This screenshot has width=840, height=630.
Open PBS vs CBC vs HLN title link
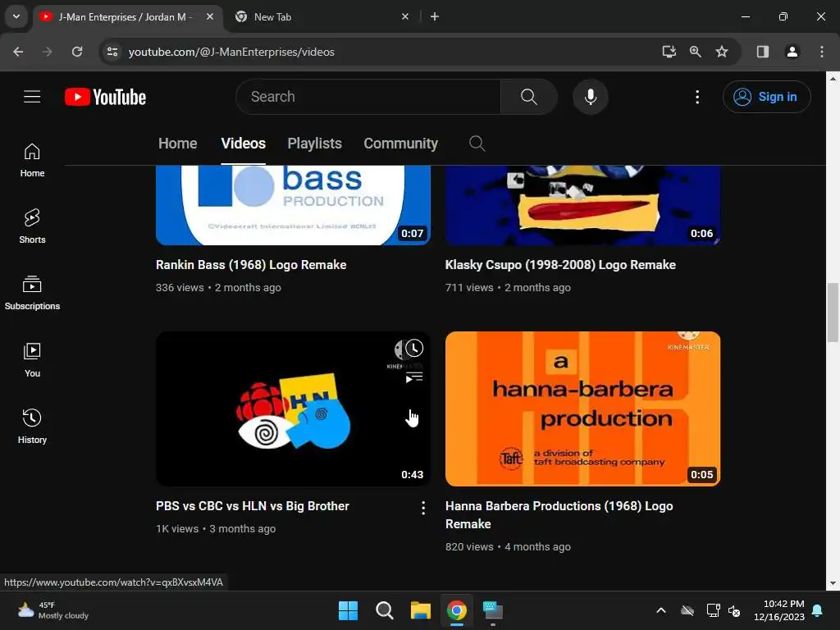tap(253, 505)
